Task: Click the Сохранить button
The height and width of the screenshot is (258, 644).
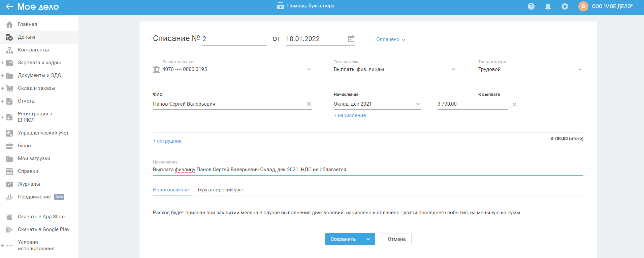Action: (x=343, y=239)
